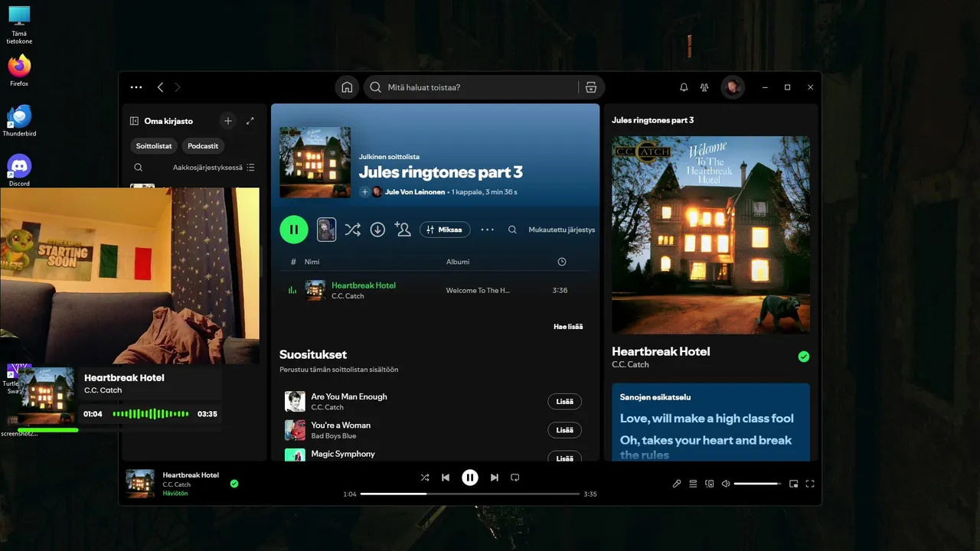Open the Spotify three-dot app menu
980x551 pixels.
pyautogui.click(x=136, y=87)
